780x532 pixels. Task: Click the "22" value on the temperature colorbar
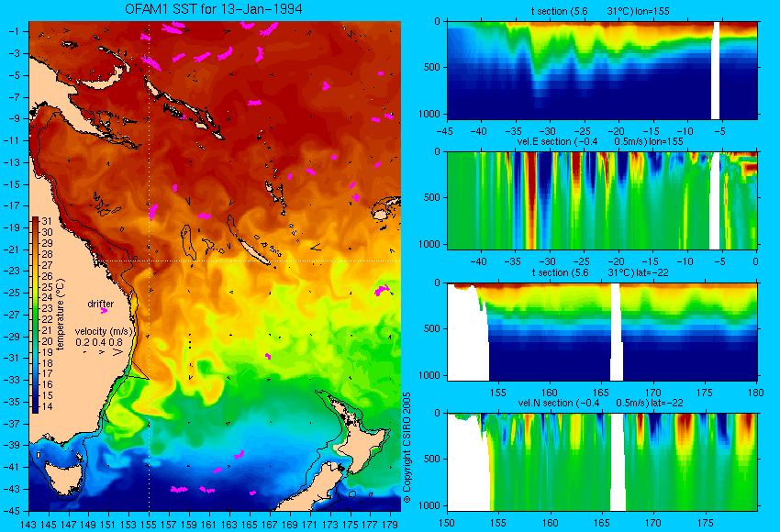47,319
